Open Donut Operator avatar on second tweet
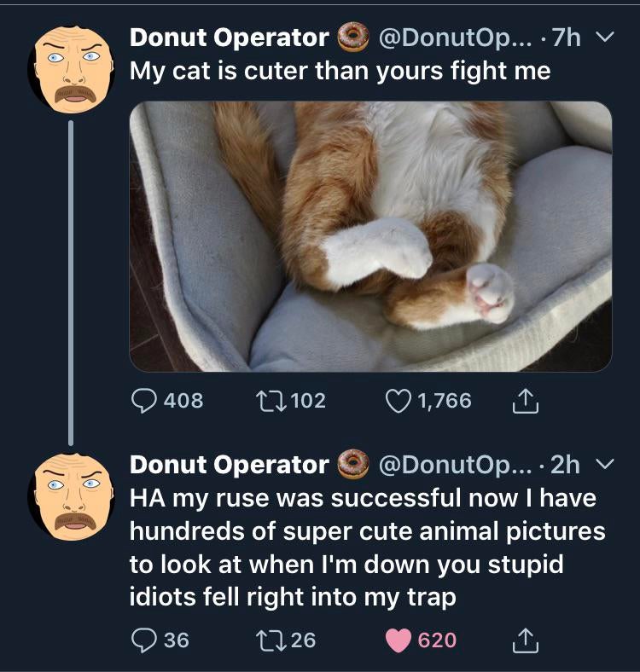 point(70,495)
